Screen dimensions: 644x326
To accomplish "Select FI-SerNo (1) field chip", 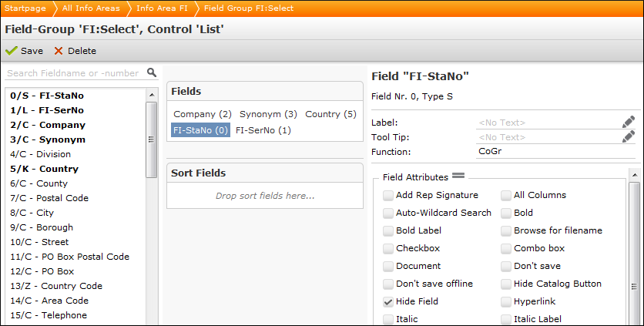I will click(263, 130).
